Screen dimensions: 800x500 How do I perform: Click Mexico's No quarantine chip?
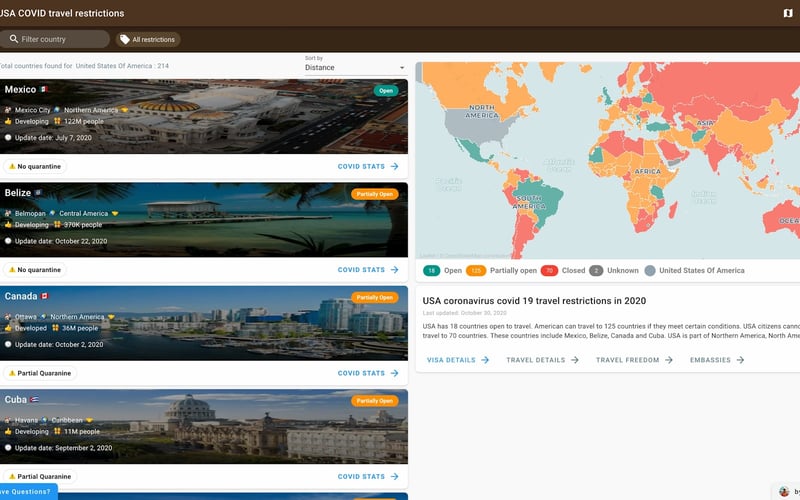click(x=35, y=166)
